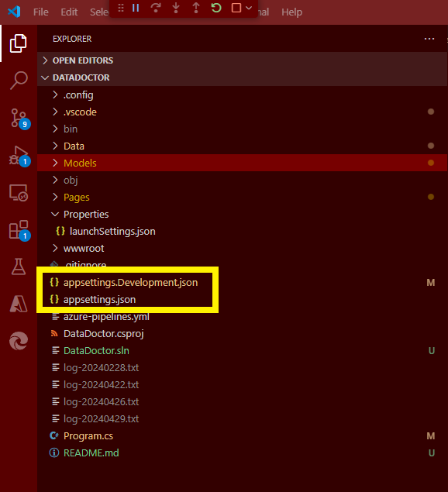Screen dimensions: 448x492
Task: Click the VS Code logo icon
Action: click(14, 12)
